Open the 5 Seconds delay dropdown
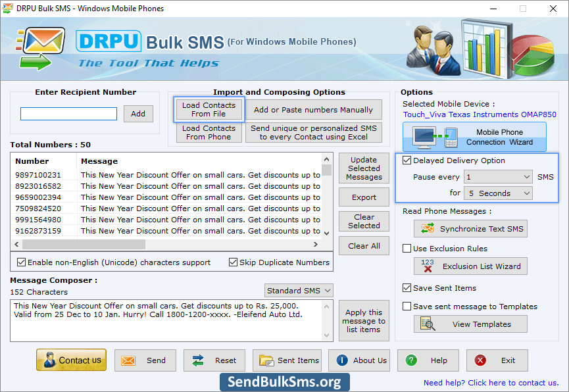The width and height of the screenshot is (569, 392). 498,193
